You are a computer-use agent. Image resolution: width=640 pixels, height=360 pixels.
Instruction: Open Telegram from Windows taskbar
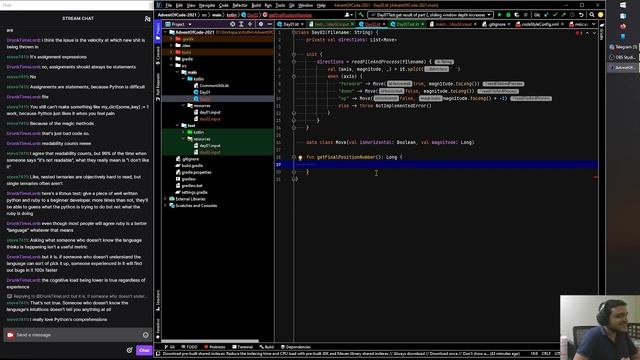(623, 47)
